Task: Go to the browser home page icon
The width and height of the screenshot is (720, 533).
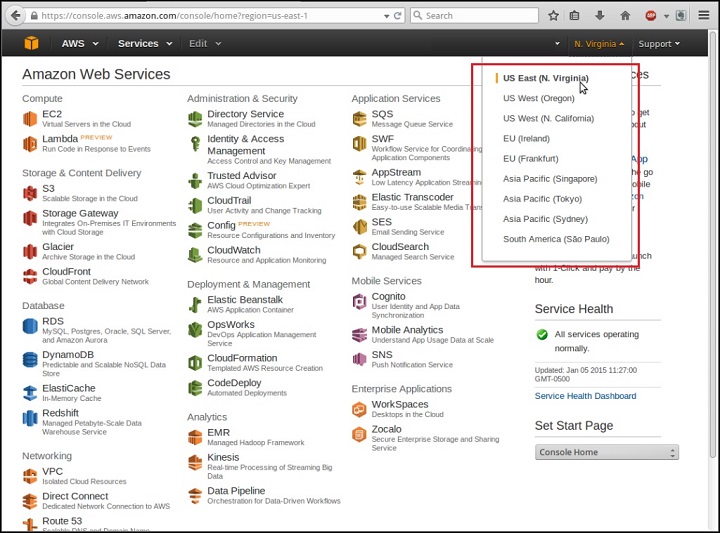Action: (x=625, y=16)
